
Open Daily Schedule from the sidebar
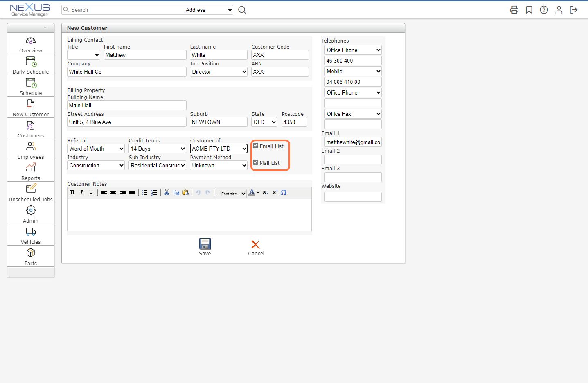click(31, 65)
